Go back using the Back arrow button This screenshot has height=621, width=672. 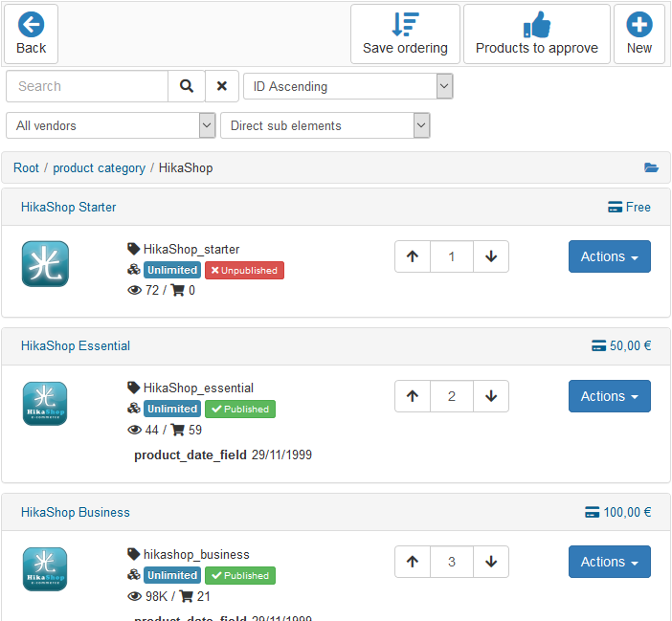[x=31, y=33]
